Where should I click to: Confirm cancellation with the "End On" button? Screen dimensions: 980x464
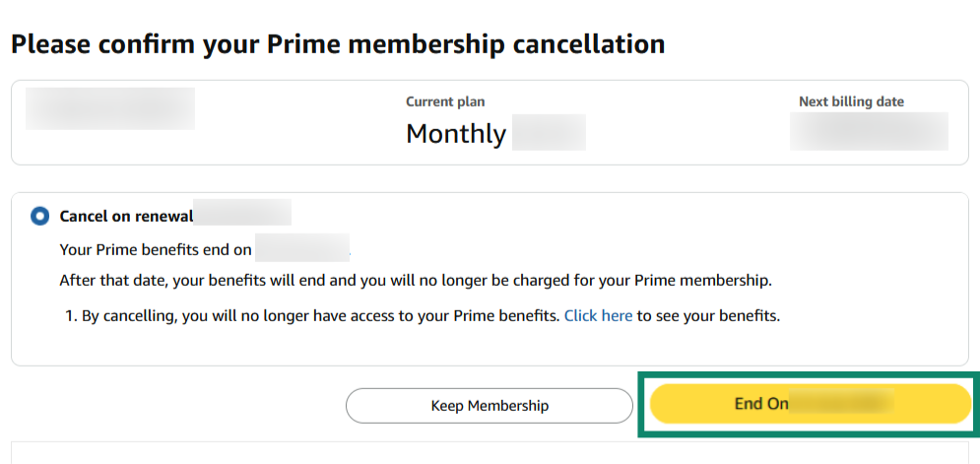coord(810,404)
